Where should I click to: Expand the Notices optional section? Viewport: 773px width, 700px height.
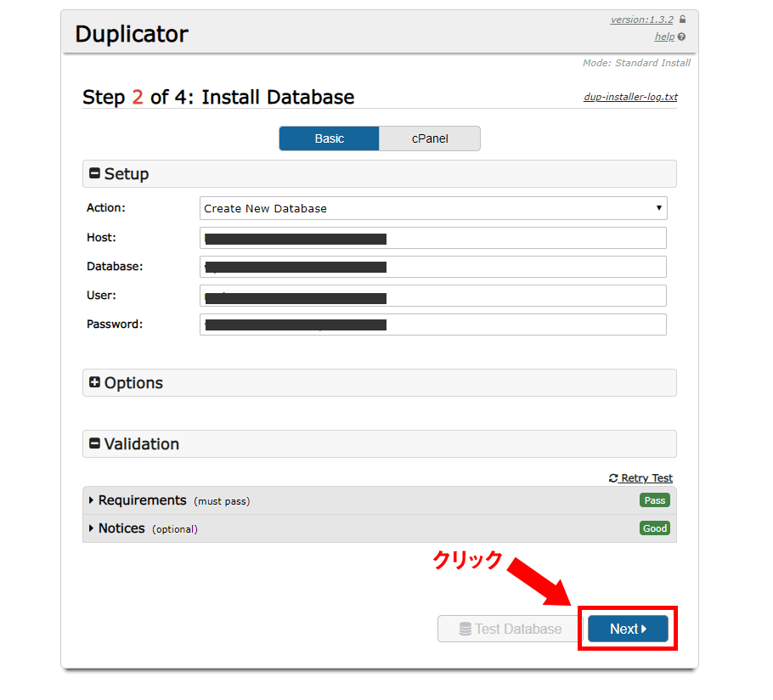click(x=121, y=528)
